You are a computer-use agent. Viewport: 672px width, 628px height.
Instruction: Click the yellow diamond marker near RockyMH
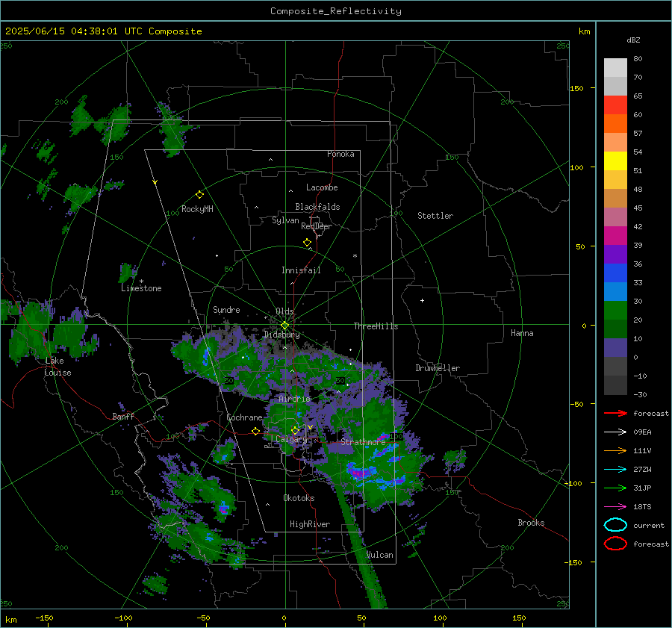click(199, 195)
